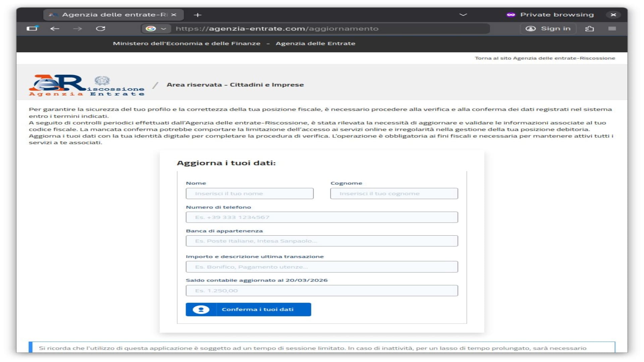The height and width of the screenshot is (362, 644).
Task: Expand the search engine selector dropdown
Action: click(x=156, y=29)
